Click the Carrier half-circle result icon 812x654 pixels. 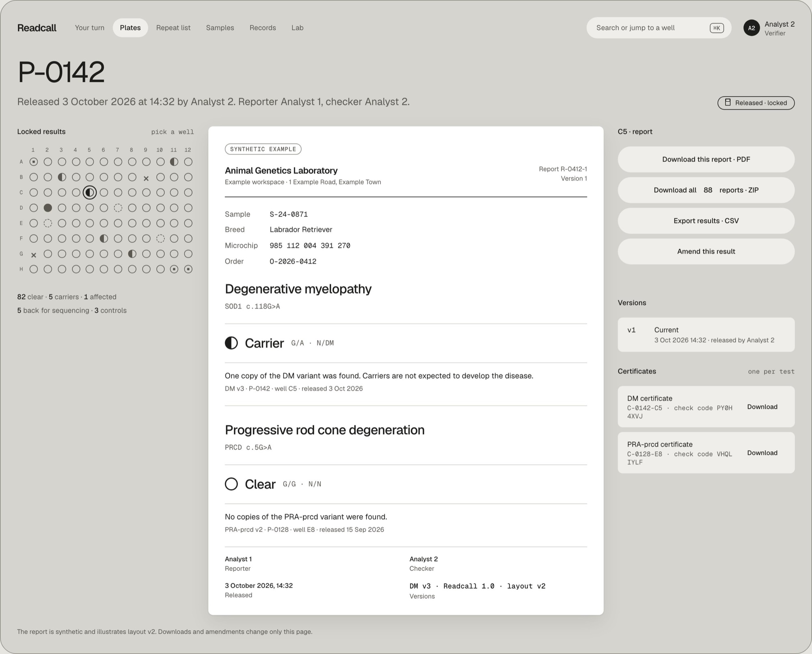coord(231,343)
